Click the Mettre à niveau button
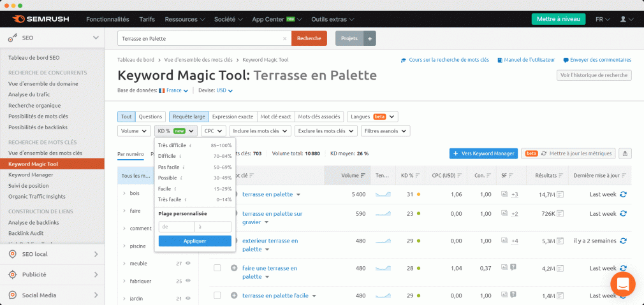 [x=559, y=19]
